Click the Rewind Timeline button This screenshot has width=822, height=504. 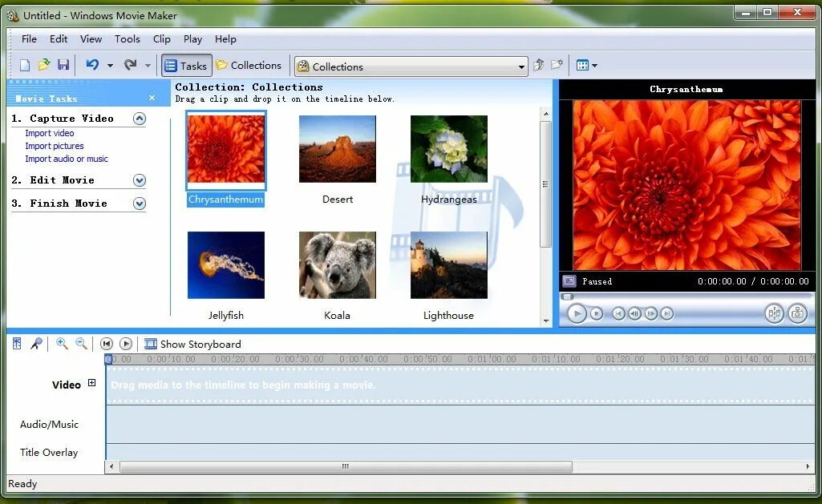[107, 344]
